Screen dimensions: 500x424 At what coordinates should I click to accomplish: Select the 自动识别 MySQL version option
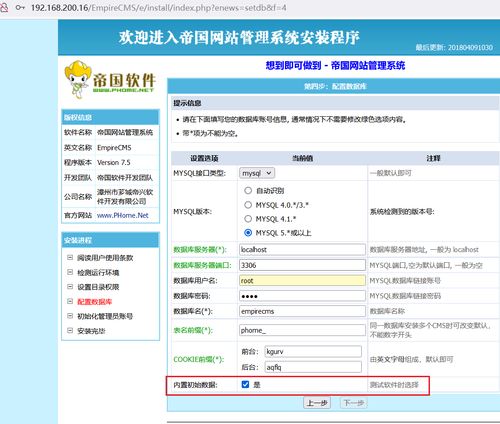click(248, 190)
